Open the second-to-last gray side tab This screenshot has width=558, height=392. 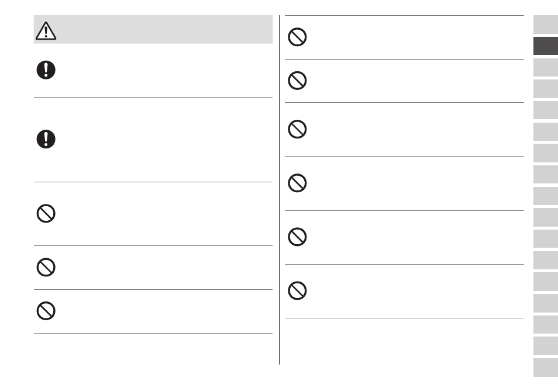tap(546, 346)
